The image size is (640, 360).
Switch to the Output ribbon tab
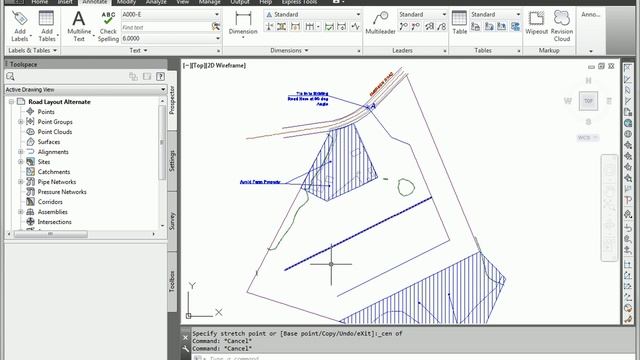(240, 2)
